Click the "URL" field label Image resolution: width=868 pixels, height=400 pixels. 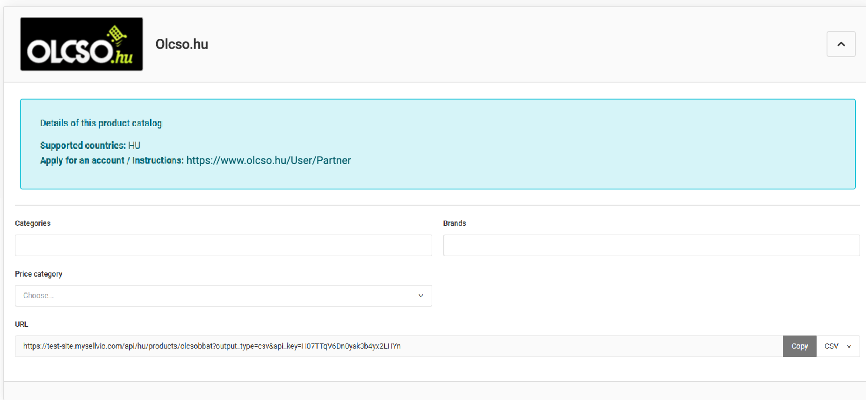coord(22,324)
